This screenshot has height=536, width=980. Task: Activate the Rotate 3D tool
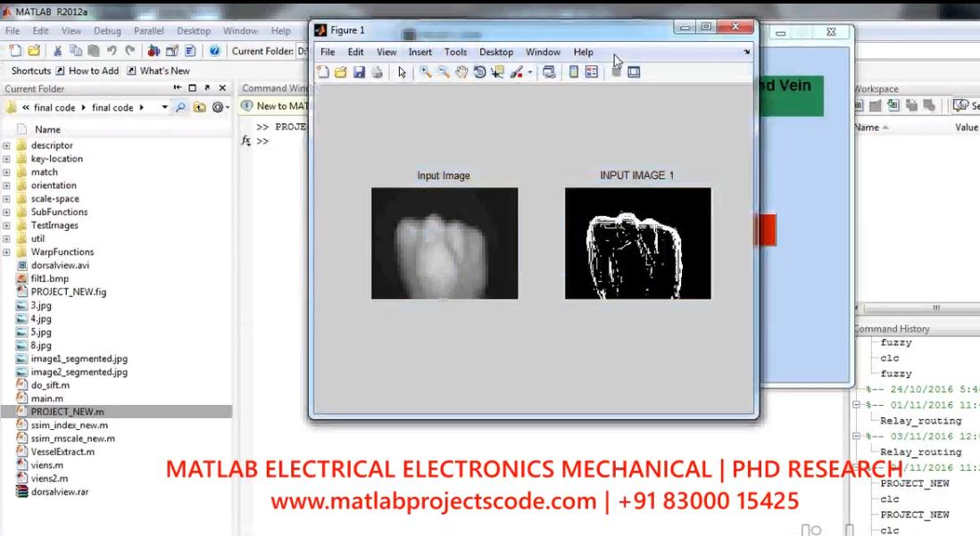click(x=479, y=72)
